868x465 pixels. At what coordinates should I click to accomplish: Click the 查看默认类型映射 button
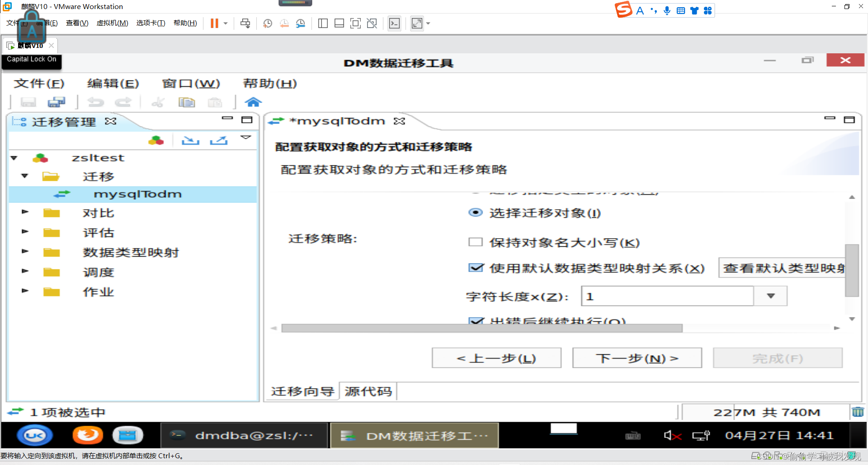tap(782, 268)
